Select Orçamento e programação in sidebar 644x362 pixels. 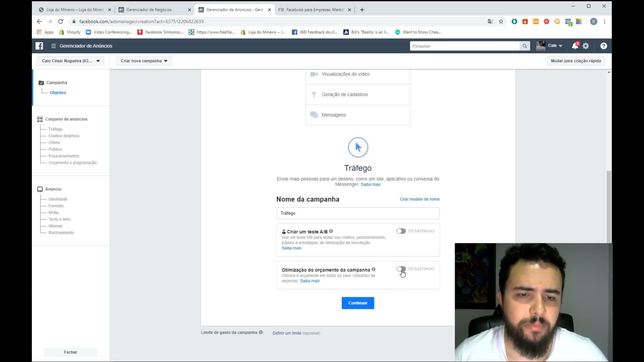coord(72,163)
